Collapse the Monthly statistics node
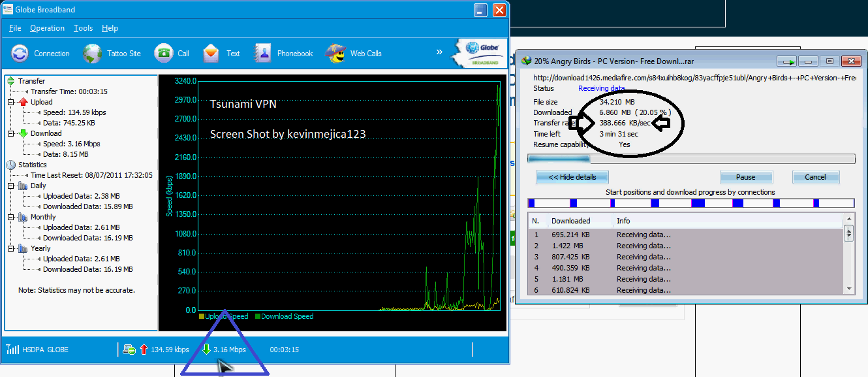The width and height of the screenshot is (868, 377). 10,217
